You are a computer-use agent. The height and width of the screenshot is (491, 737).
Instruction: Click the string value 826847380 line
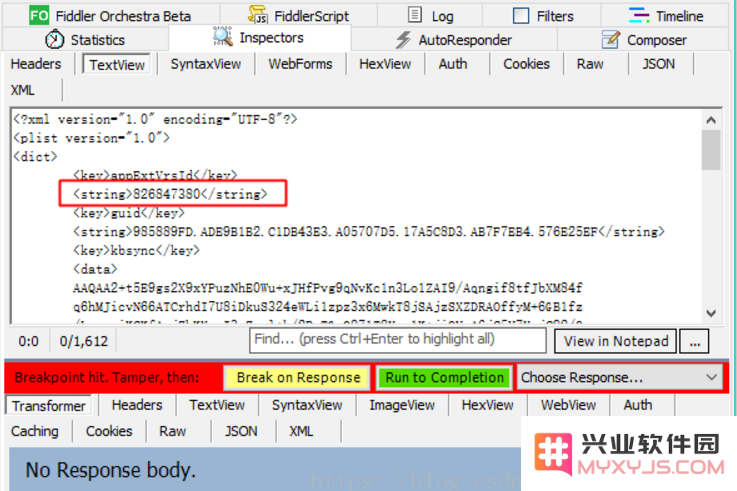170,194
